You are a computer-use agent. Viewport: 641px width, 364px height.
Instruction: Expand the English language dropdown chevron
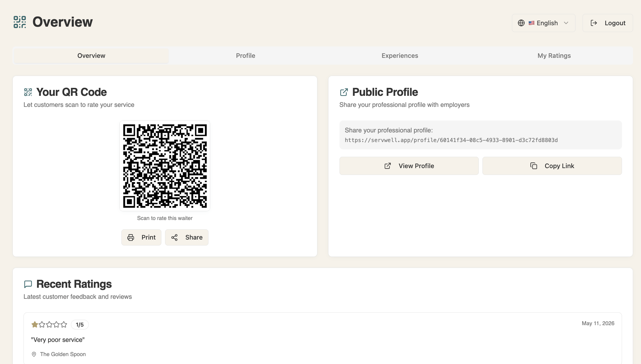(x=566, y=23)
